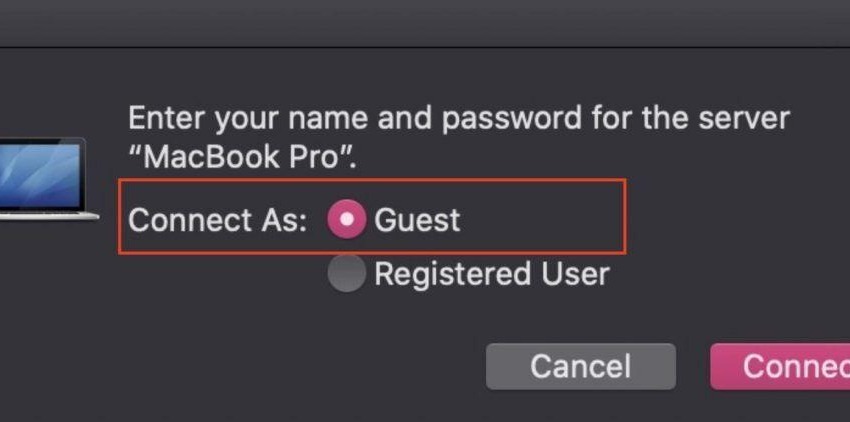Click the "Guest" text label
850x422 pixels.
pos(417,219)
